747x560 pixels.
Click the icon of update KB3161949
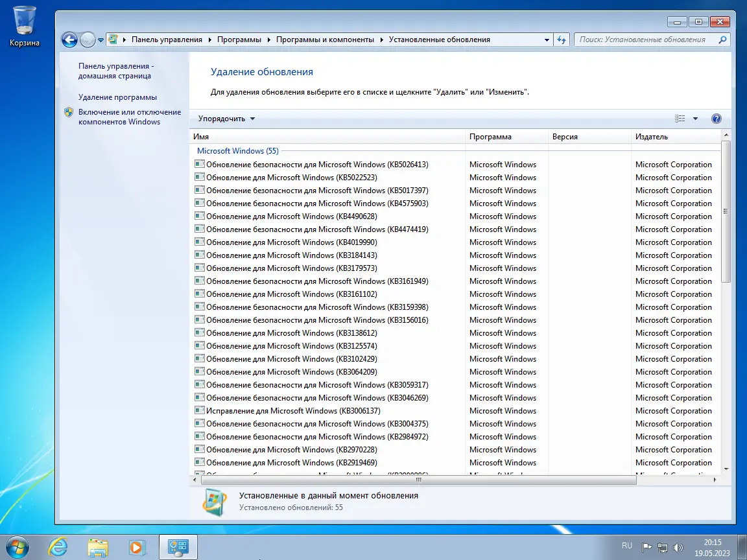(200, 281)
